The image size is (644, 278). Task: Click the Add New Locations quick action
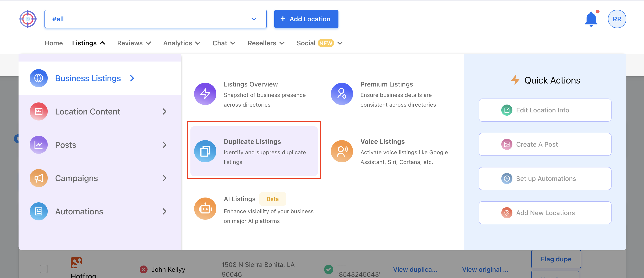click(x=545, y=213)
